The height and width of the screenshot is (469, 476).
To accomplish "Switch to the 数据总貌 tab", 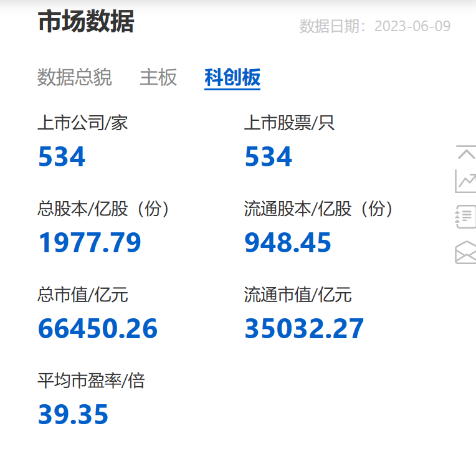I will 75,78.
